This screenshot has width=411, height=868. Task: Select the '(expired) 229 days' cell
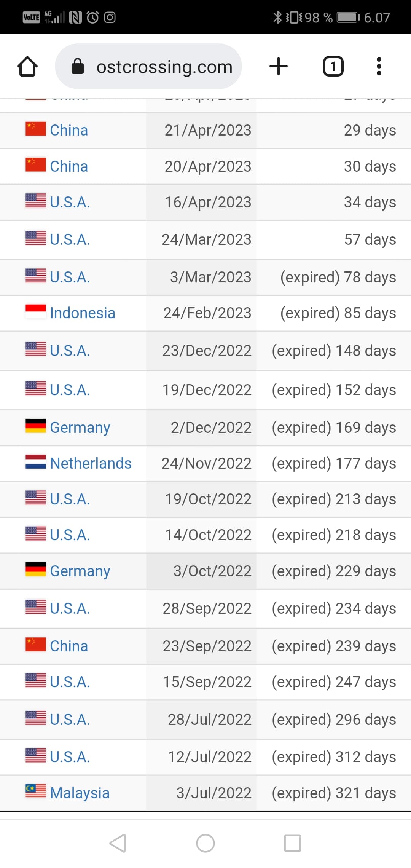pyautogui.click(x=334, y=571)
